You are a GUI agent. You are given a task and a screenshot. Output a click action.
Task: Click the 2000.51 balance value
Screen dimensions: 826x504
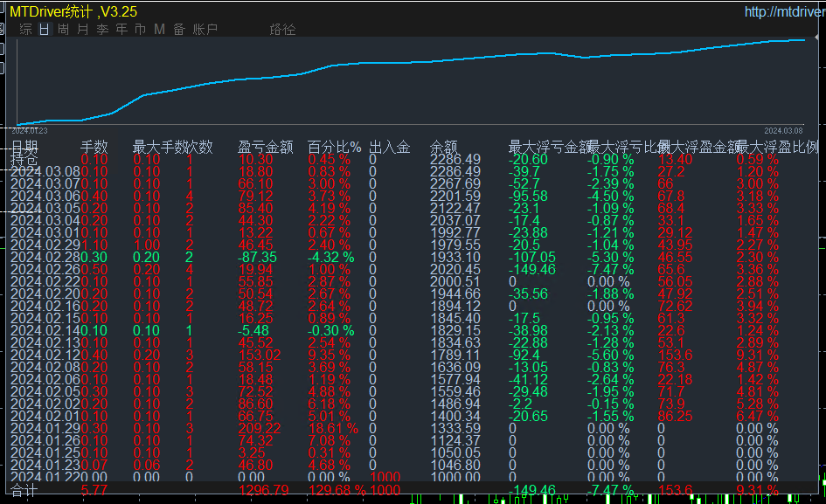(x=455, y=281)
